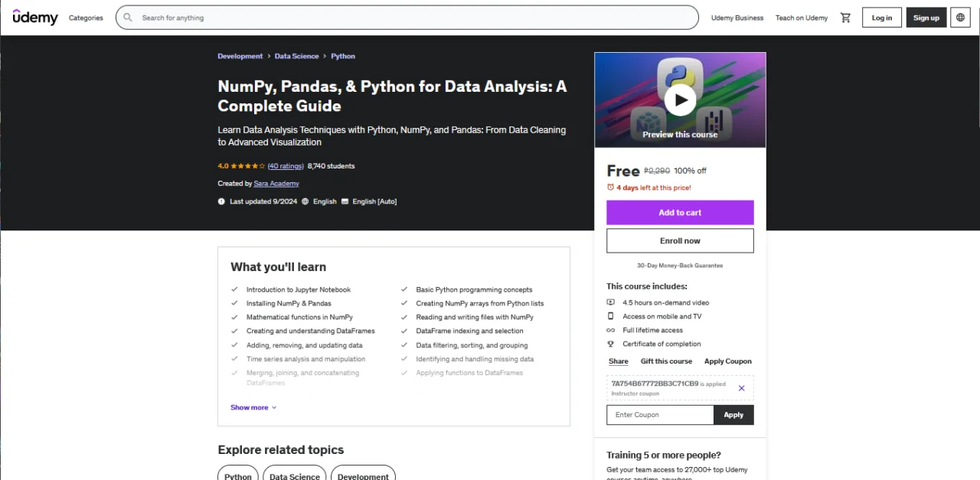Click the 4.0 rating number

click(x=223, y=166)
